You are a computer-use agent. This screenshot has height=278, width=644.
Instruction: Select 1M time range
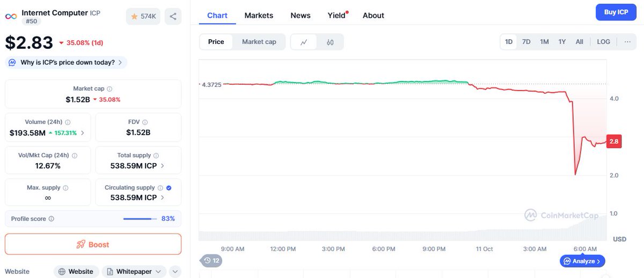coord(544,41)
